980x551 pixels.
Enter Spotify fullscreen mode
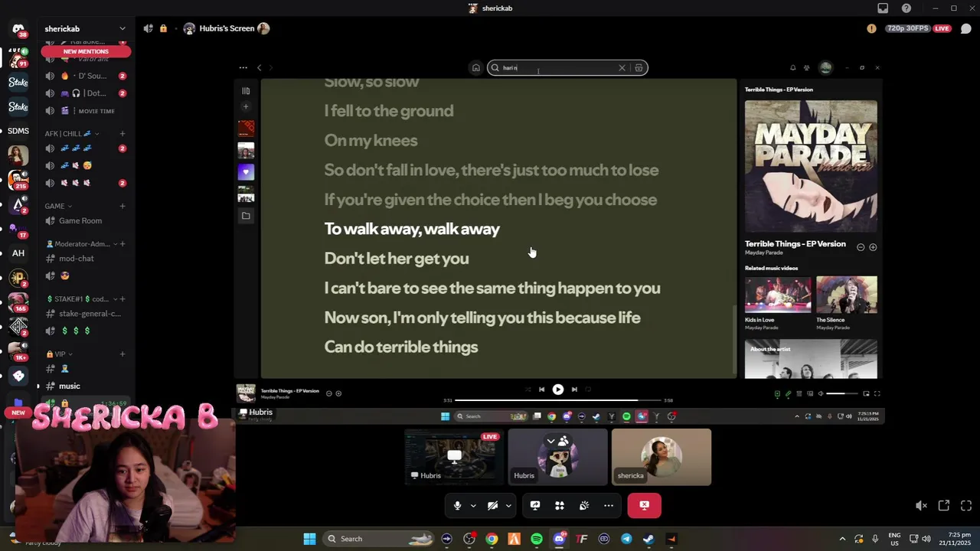[x=877, y=393]
